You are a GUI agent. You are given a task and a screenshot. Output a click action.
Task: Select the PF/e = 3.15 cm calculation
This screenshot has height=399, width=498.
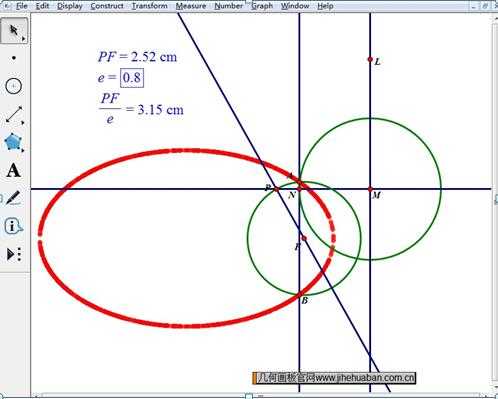click(x=141, y=109)
